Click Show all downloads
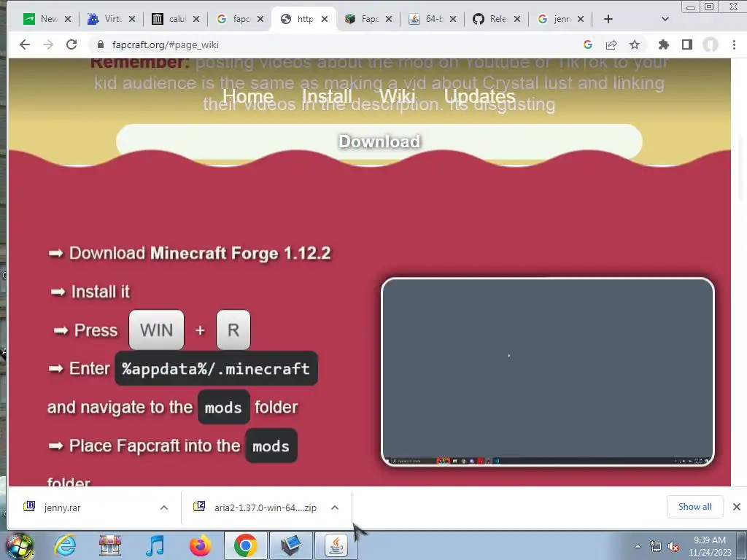 point(694,507)
